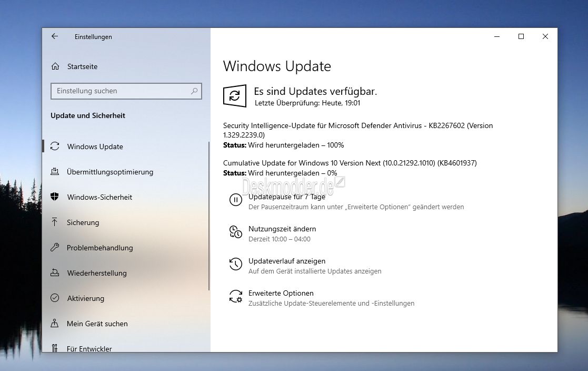This screenshot has height=371, width=588.
Task: Click 'Der Pausenzeitraum kann unter' description text
Action: (356, 207)
